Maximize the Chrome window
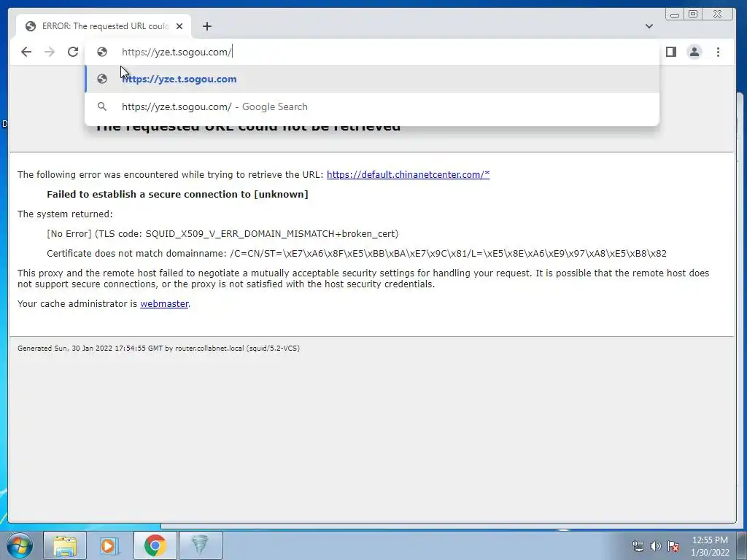Viewport: 747px width, 560px height. pos(693,15)
